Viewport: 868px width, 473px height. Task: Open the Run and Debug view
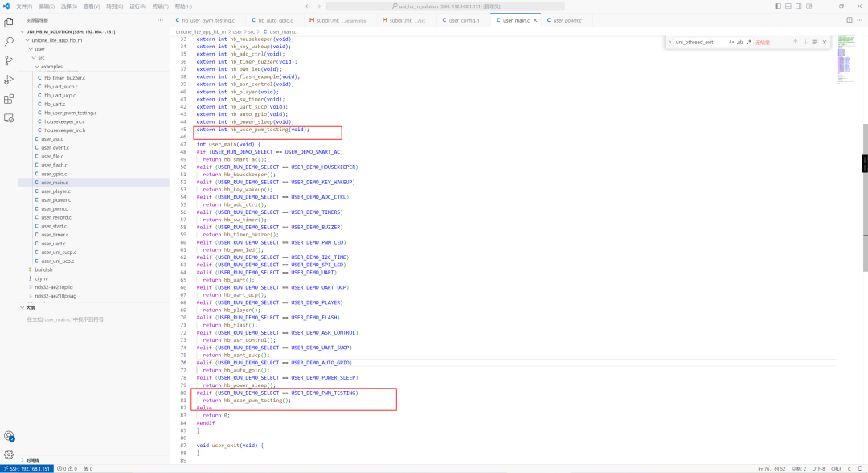coord(9,80)
